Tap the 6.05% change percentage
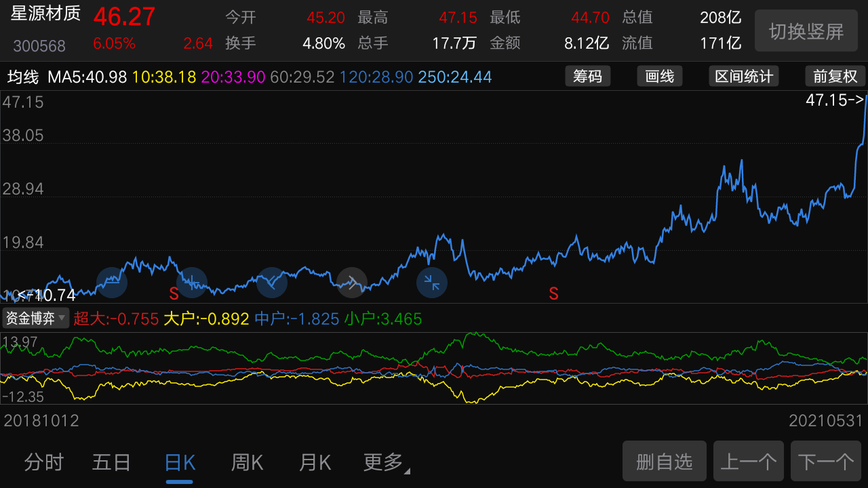Viewport: 868px width, 488px height. (x=115, y=43)
